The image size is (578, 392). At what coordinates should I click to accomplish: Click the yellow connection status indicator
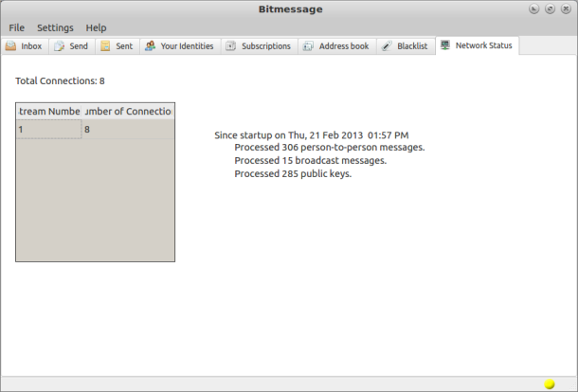[x=550, y=383]
